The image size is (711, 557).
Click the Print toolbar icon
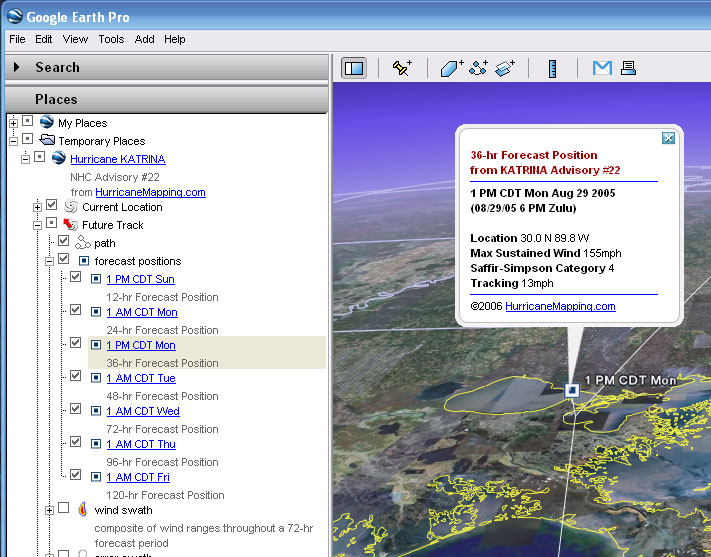click(628, 68)
